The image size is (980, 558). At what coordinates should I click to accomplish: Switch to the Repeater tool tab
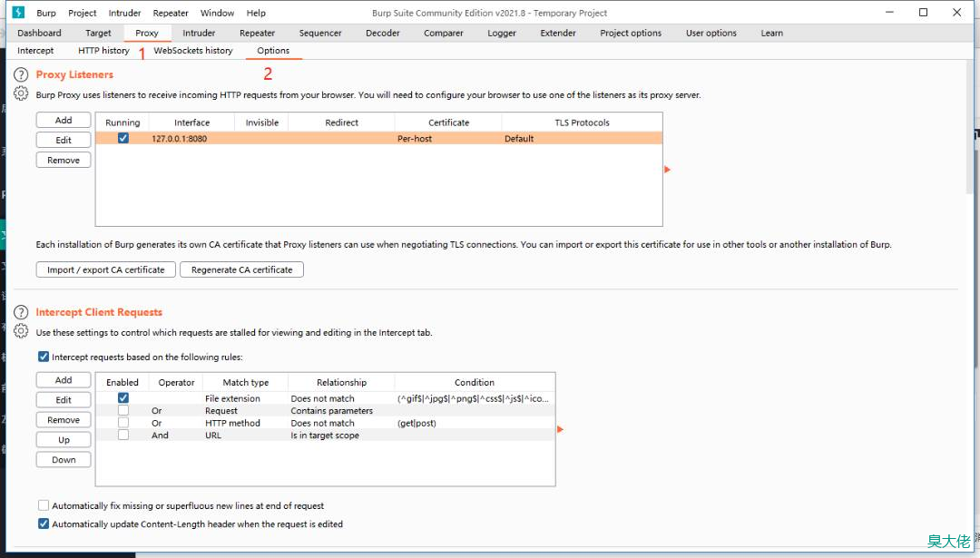pyautogui.click(x=257, y=34)
